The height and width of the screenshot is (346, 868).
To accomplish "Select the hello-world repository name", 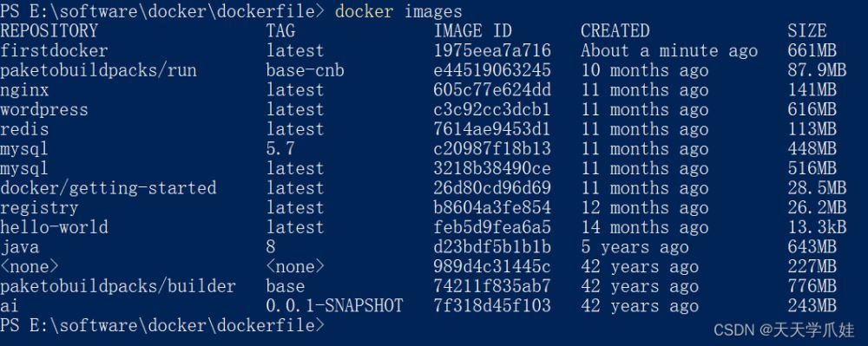I will (x=54, y=228).
